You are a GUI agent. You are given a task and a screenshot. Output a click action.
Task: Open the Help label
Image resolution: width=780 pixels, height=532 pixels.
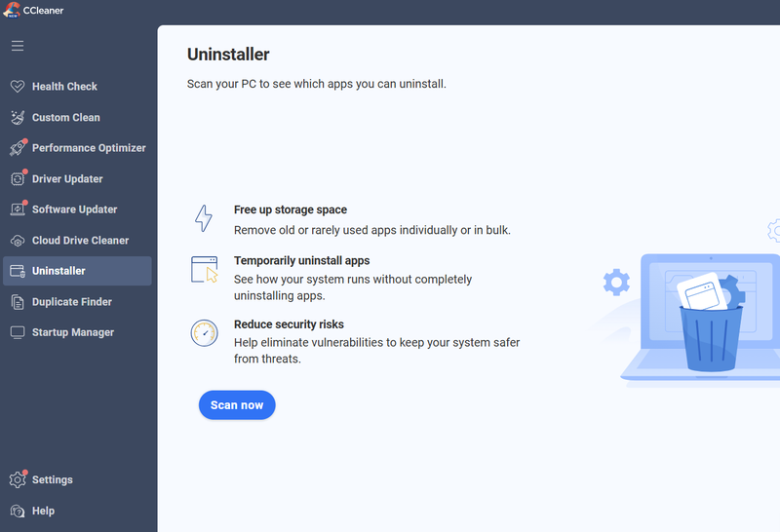point(43,511)
